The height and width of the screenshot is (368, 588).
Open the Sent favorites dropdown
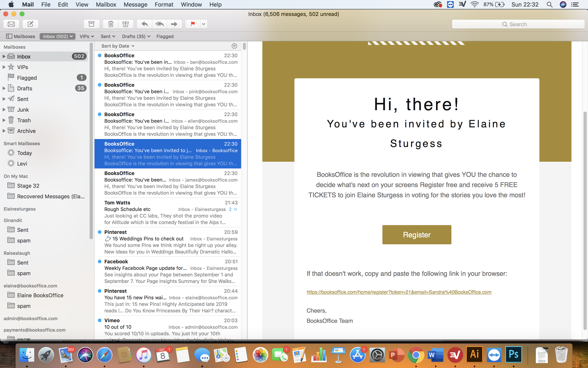click(108, 36)
